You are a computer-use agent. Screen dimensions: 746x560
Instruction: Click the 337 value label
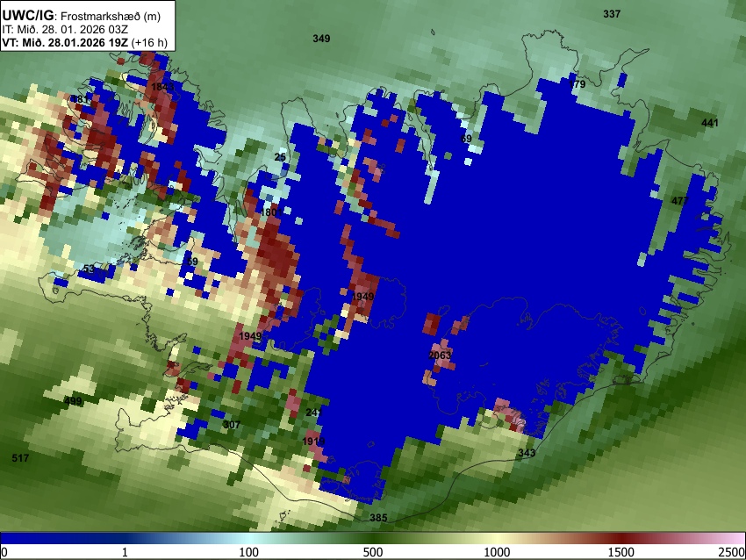612,14
